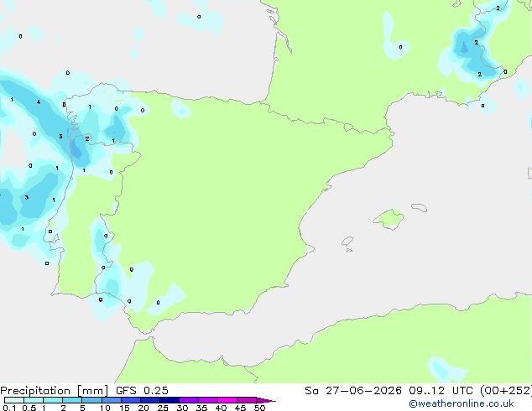Click the '(00+252)' forecast offset text
Viewport: 532px width, 411px height.
[x=506, y=391]
